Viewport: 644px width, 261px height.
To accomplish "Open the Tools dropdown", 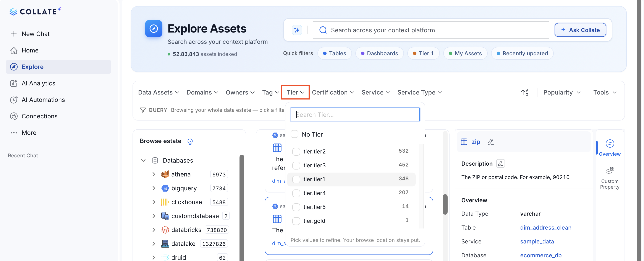I will point(605,92).
